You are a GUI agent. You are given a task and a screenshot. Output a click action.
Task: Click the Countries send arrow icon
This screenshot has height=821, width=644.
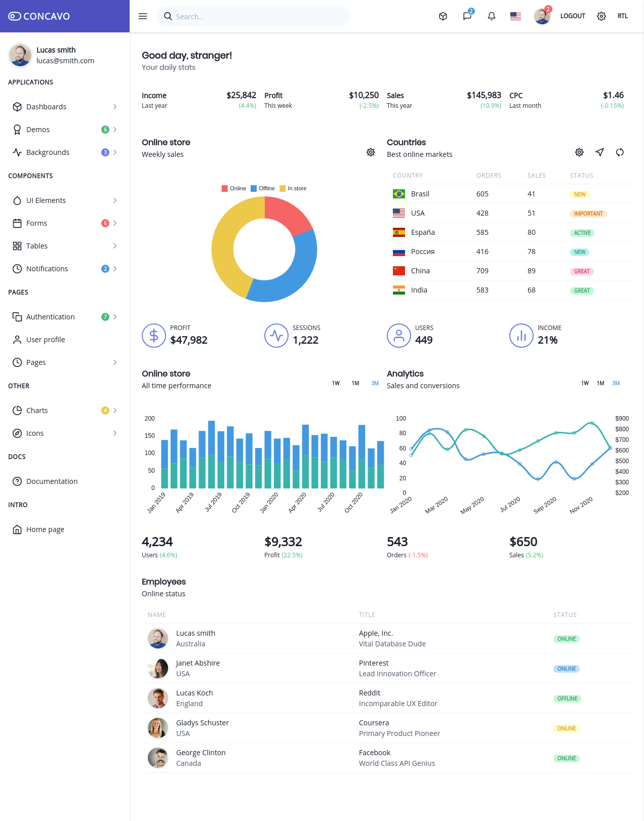599,152
